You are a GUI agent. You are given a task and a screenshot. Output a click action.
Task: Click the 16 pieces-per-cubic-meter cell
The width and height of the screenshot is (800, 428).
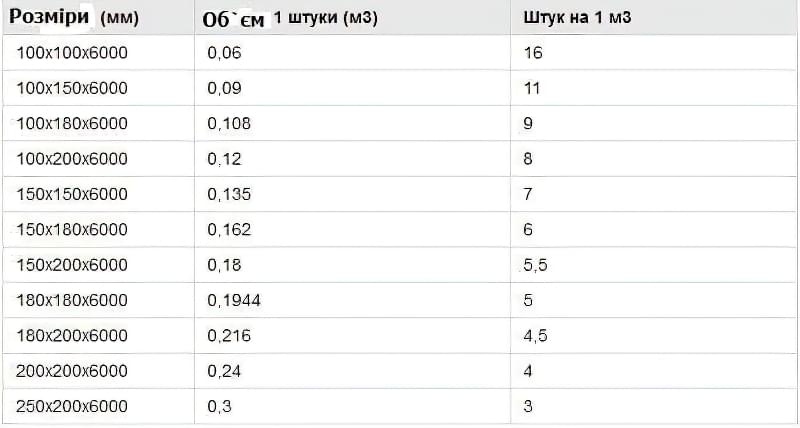pyautogui.click(x=533, y=53)
